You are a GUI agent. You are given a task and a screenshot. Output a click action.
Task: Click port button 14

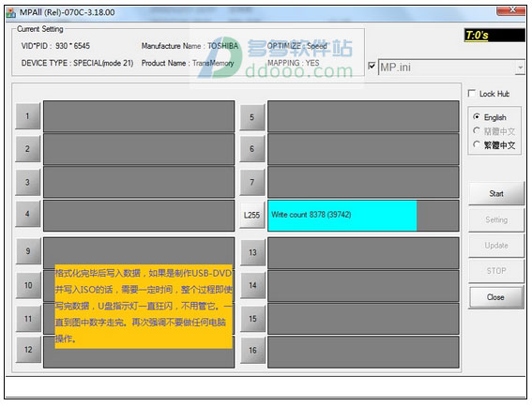click(252, 285)
